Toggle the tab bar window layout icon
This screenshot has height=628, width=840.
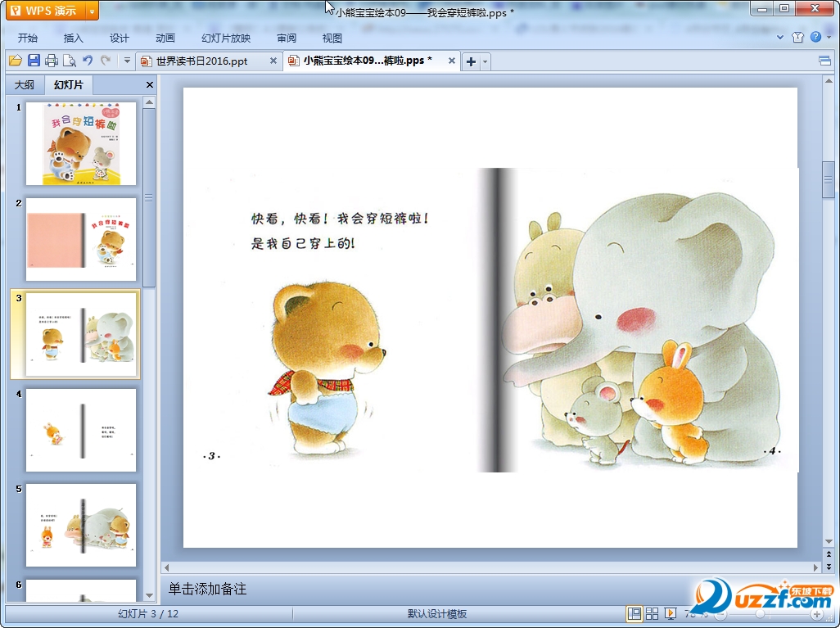pyautogui.click(x=825, y=61)
